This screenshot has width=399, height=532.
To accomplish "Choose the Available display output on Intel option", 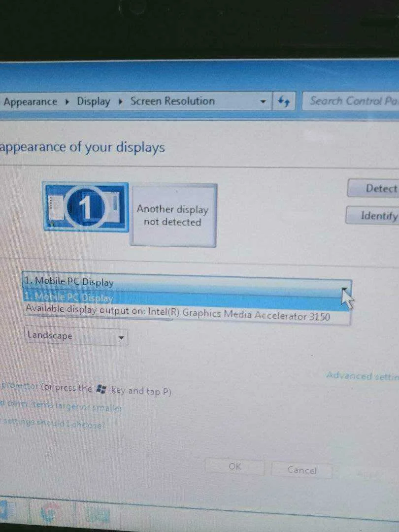I will (x=187, y=313).
